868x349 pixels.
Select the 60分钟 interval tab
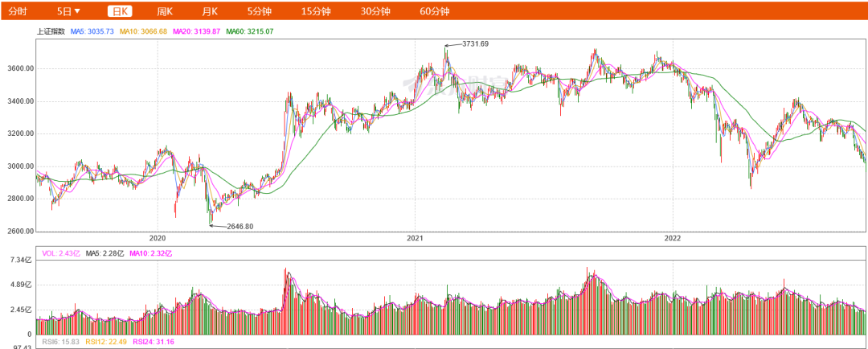point(435,11)
